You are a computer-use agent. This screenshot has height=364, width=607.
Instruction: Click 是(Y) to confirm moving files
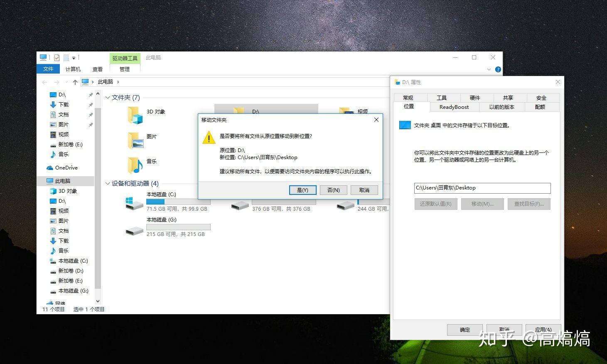coord(302,190)
